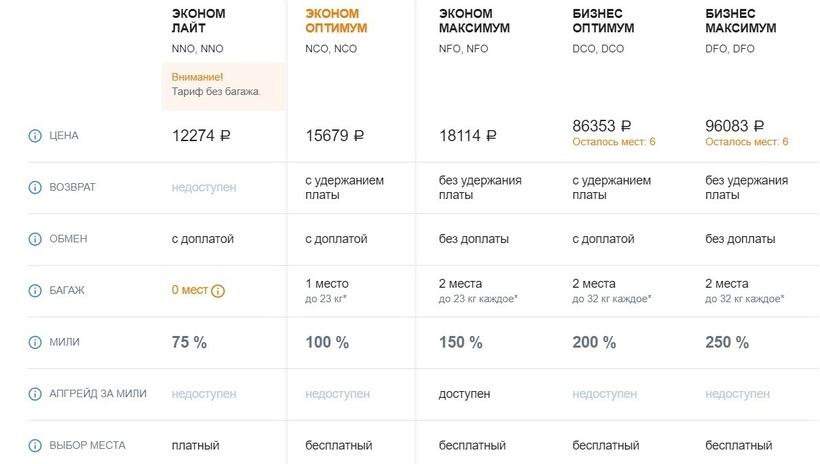Select the ЭКОНОМ МАКСИМУМ tariff header
The width and height of the screenshot is (820, 464).
click(x=474, y=21)
